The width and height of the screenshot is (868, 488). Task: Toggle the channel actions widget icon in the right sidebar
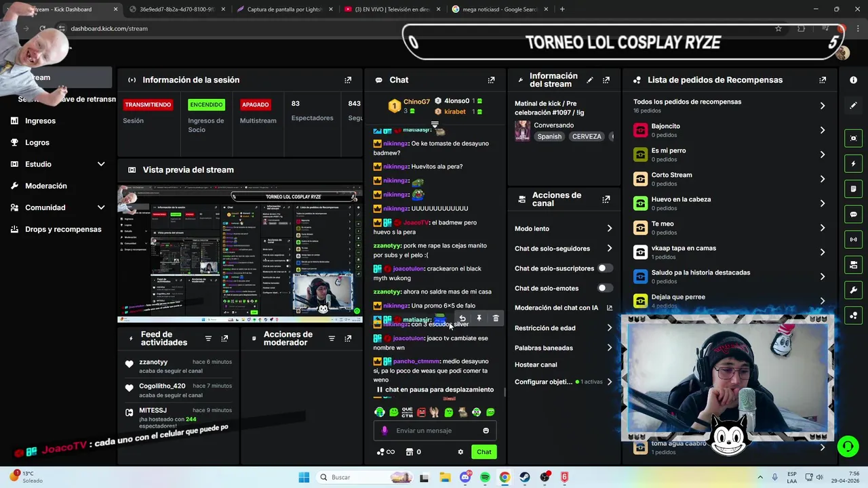853,264
